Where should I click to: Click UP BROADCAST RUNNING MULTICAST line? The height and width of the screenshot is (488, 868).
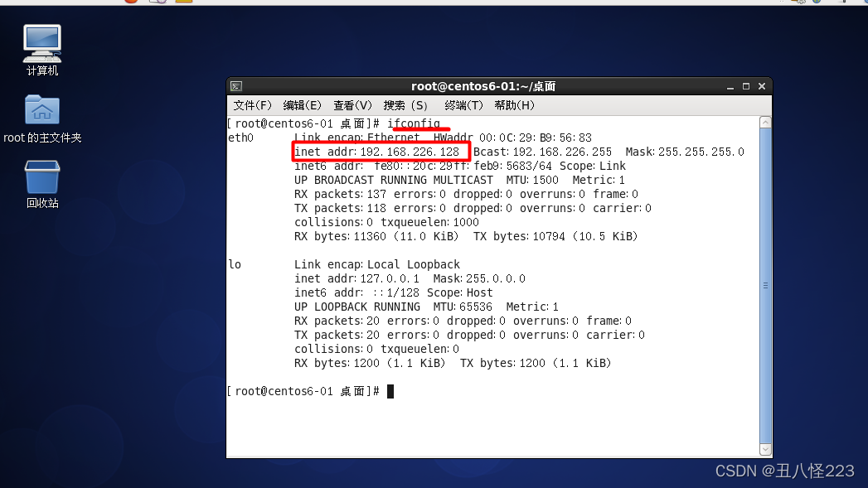(459, 180)
